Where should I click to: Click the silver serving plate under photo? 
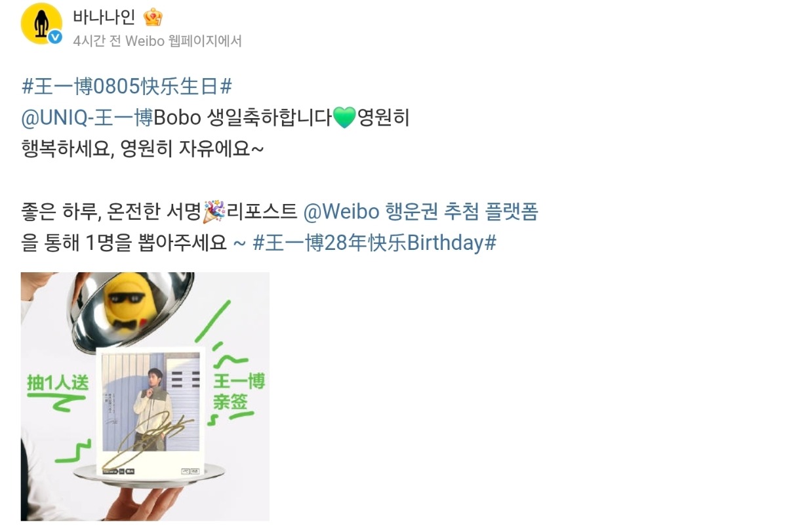149,474
